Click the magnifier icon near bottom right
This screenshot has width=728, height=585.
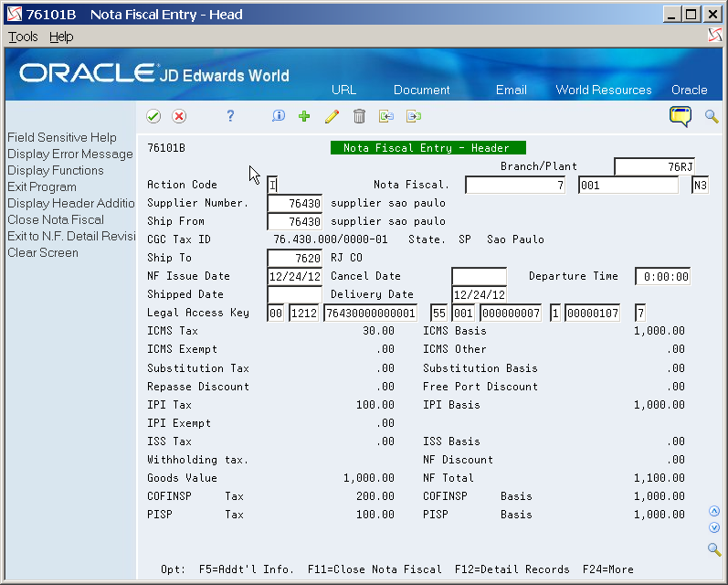click(x=714, y=549)
